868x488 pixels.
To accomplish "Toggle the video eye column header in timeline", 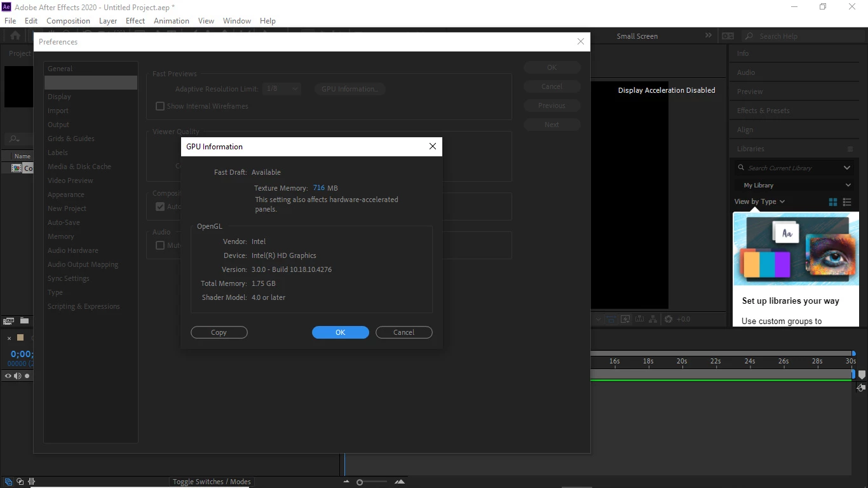I will click(8, 376).
